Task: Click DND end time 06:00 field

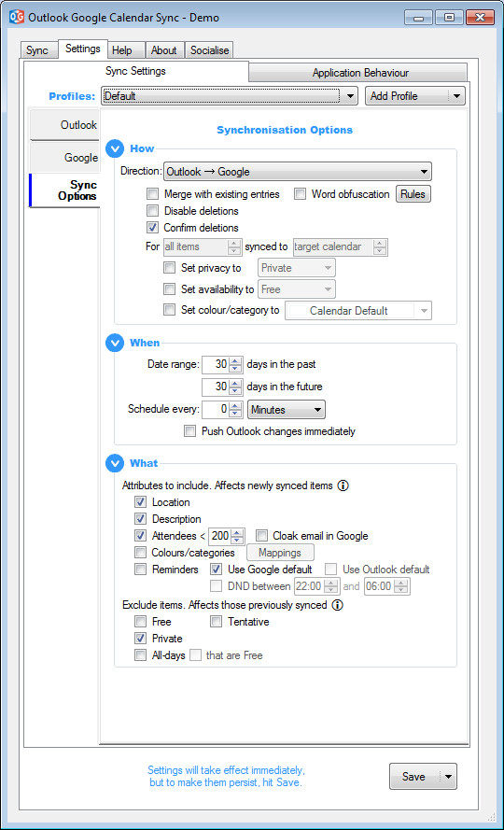Action: [386, 586]
